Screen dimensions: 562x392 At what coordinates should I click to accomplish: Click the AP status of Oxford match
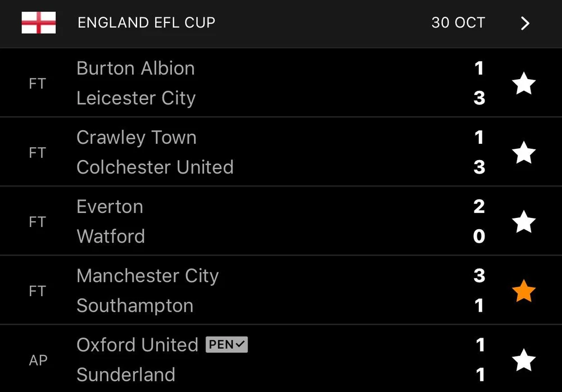click(x=38, y=361)
